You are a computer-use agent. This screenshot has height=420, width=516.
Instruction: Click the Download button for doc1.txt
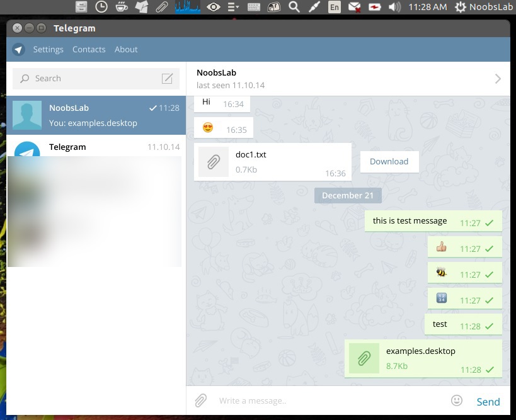pyautogui.click(x=389, y=161)
